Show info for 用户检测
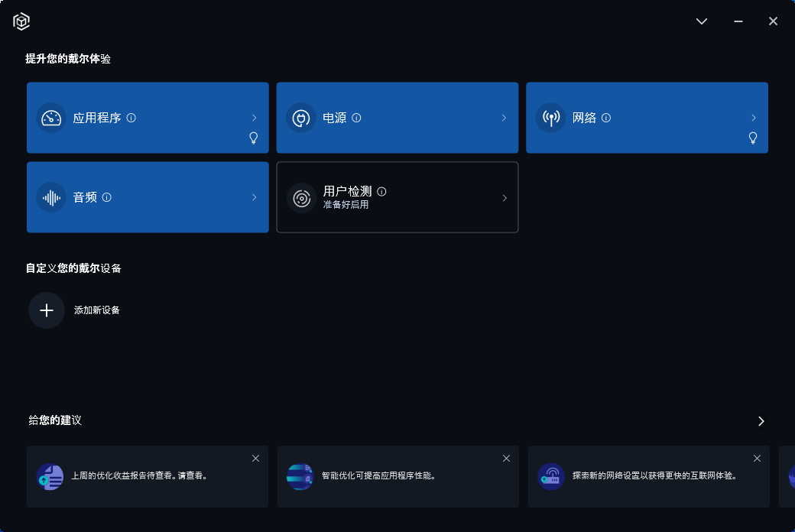Screen dimensions: 795x532 click(x=381, y=192)
